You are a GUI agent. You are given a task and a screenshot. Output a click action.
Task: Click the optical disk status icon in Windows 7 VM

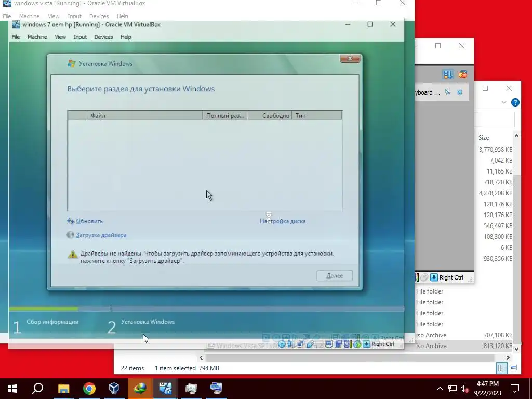coord(282,344)
